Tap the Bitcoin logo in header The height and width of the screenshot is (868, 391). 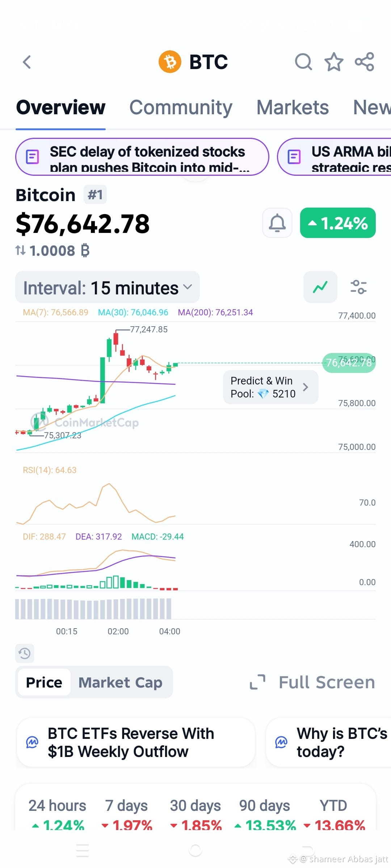(170, 62)
